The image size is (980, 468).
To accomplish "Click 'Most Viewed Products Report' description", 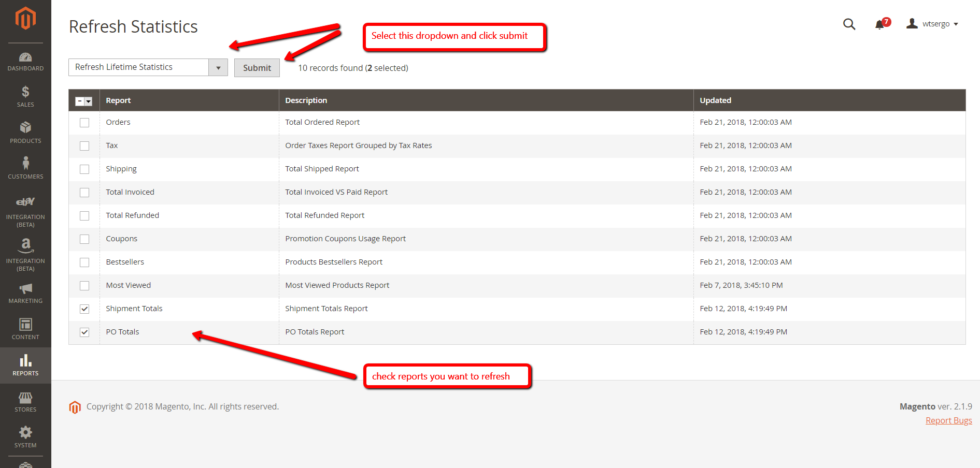I will click(x=337, y=285).
